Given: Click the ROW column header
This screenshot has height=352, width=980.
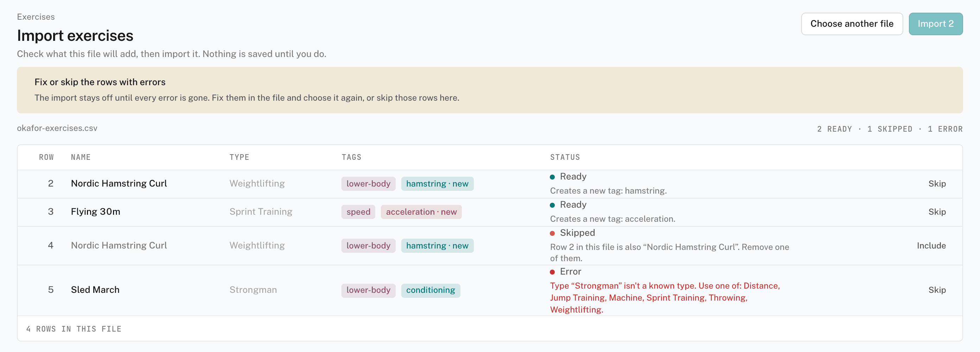Looking at the screenshot, I should [x=46, y=157].
